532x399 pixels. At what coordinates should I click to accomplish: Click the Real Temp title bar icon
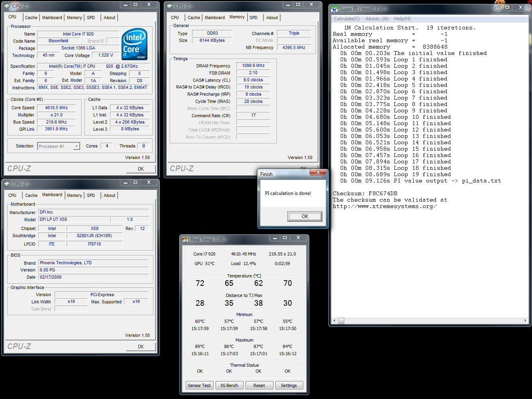(x=185, y=239)
